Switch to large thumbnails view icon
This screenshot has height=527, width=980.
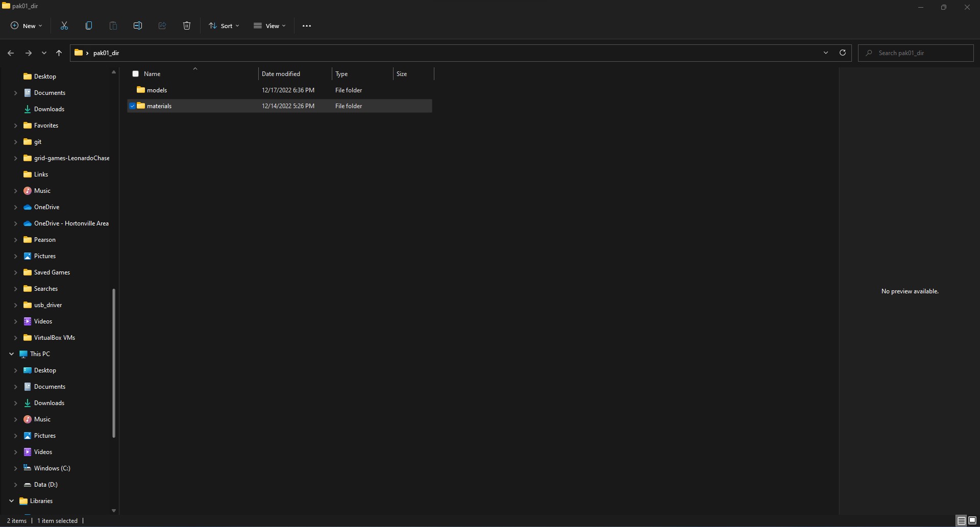(972, 520)
